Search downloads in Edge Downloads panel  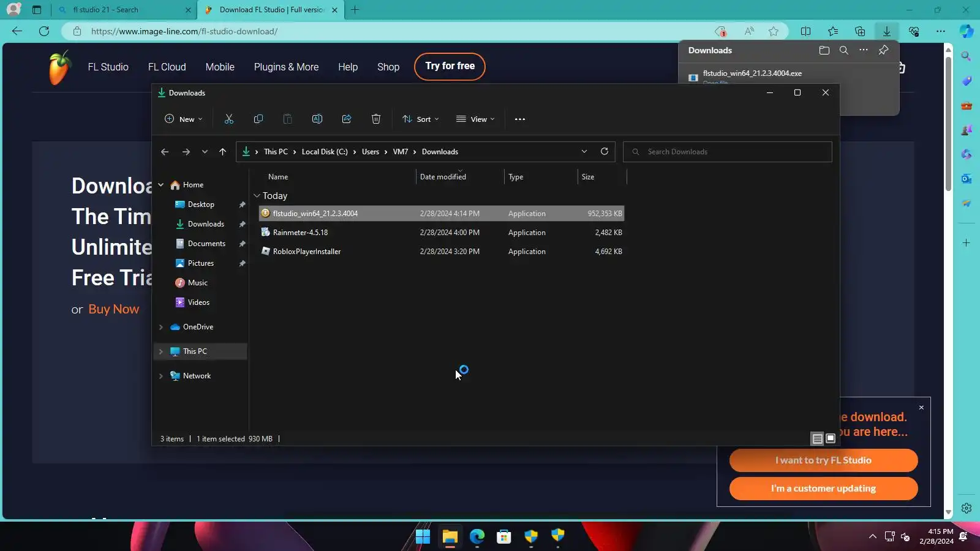844,50
